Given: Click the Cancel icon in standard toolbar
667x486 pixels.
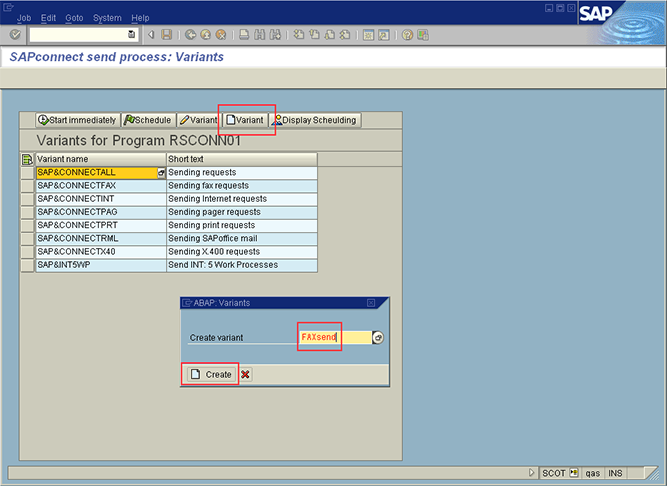Looking at the screenshot, I should 221,34.
